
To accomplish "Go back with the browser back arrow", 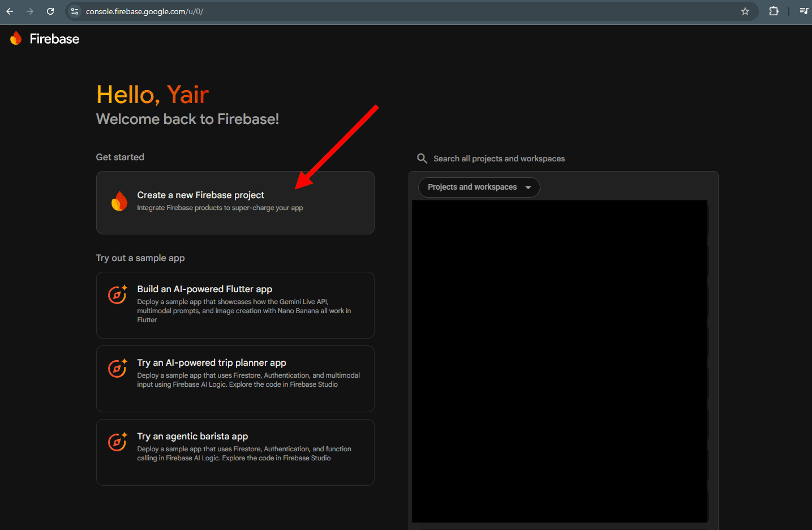I will click(x=10, y=11).
